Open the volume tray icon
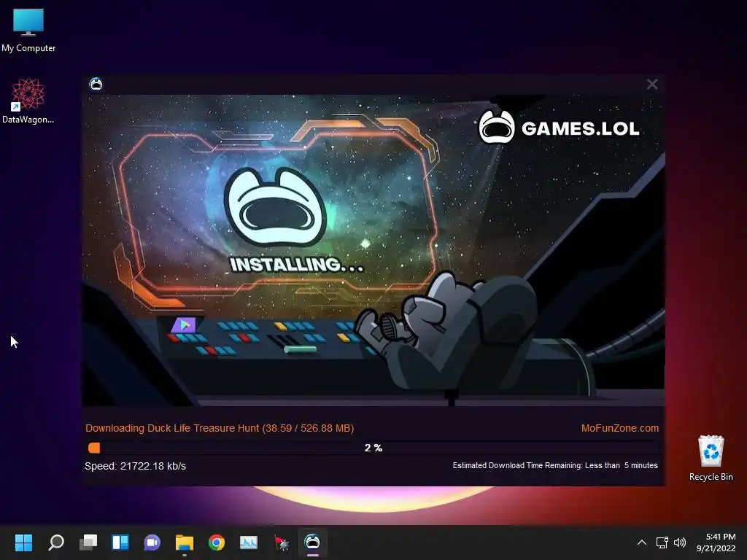 680,542
